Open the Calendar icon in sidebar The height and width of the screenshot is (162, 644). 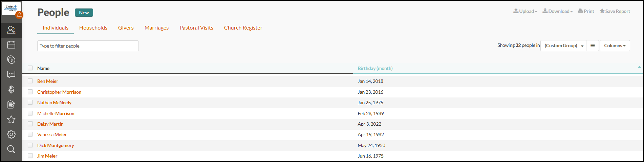pyautogui.click(x=11, y=44)
